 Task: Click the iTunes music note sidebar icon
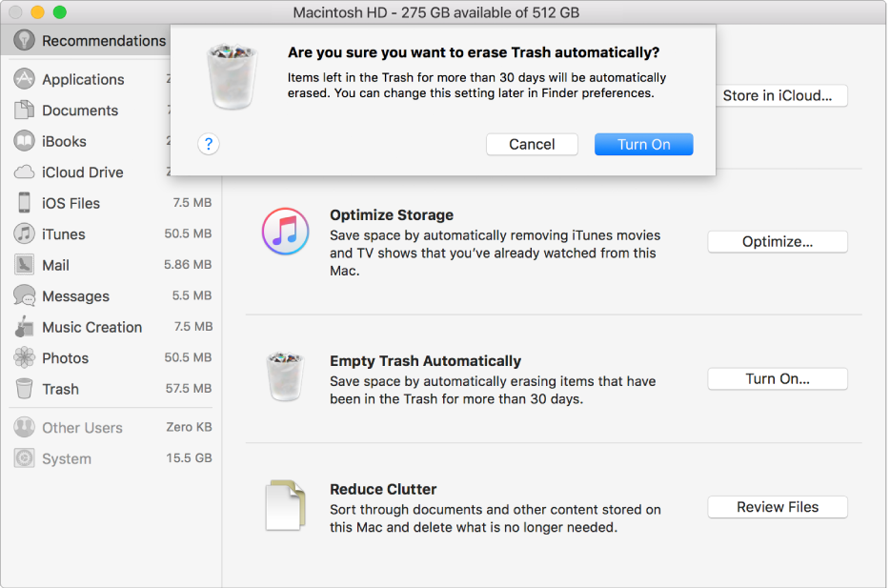click(x=25, y=234)
